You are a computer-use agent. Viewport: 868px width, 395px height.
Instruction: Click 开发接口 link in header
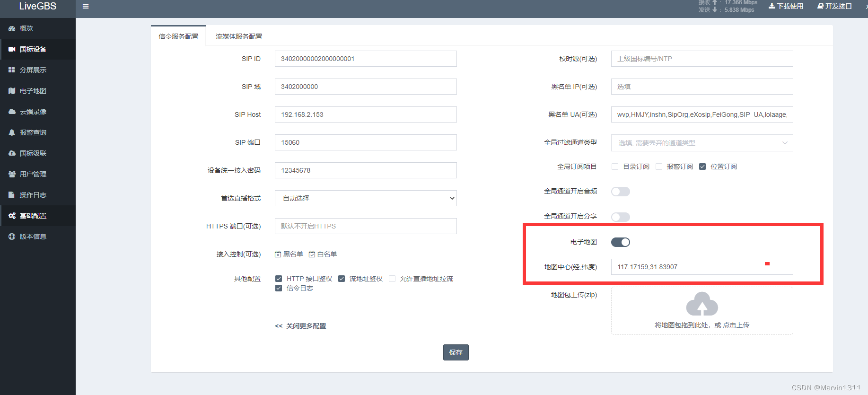(x=834, y=6)
